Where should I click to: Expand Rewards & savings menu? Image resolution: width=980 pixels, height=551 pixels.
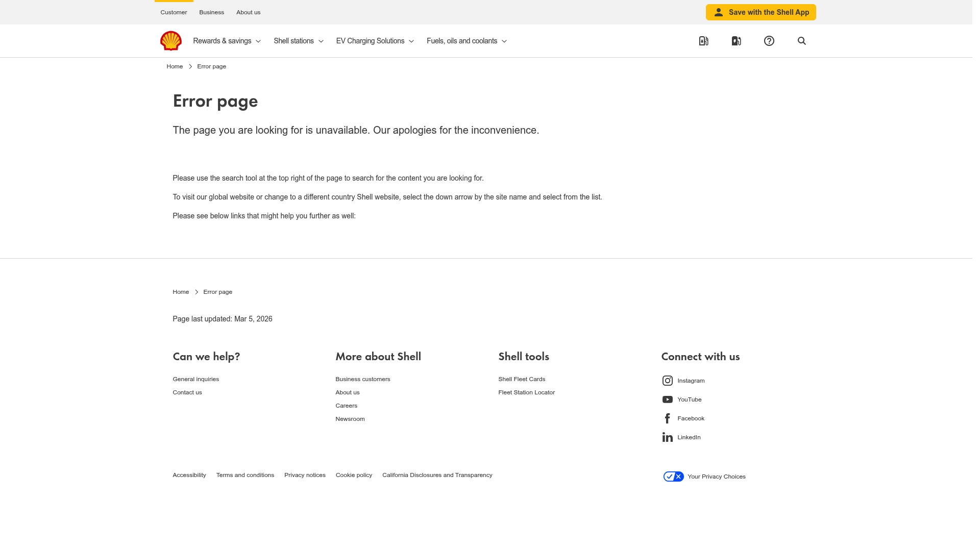(227, 41)
